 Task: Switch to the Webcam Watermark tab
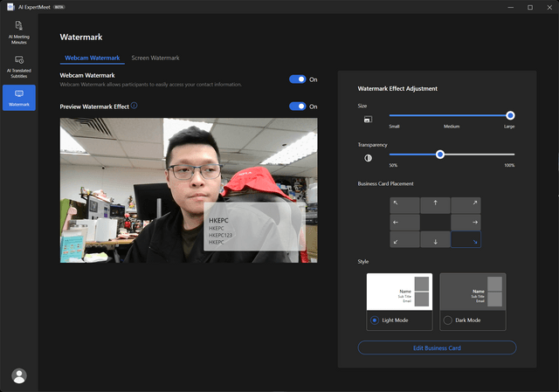click(x=93, y=58)
